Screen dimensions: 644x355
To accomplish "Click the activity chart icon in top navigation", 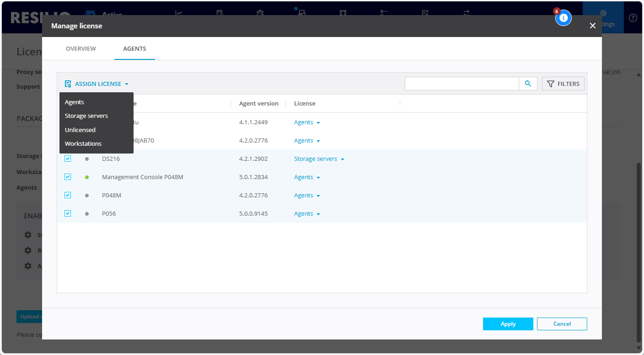I will [x=178, y=13].
